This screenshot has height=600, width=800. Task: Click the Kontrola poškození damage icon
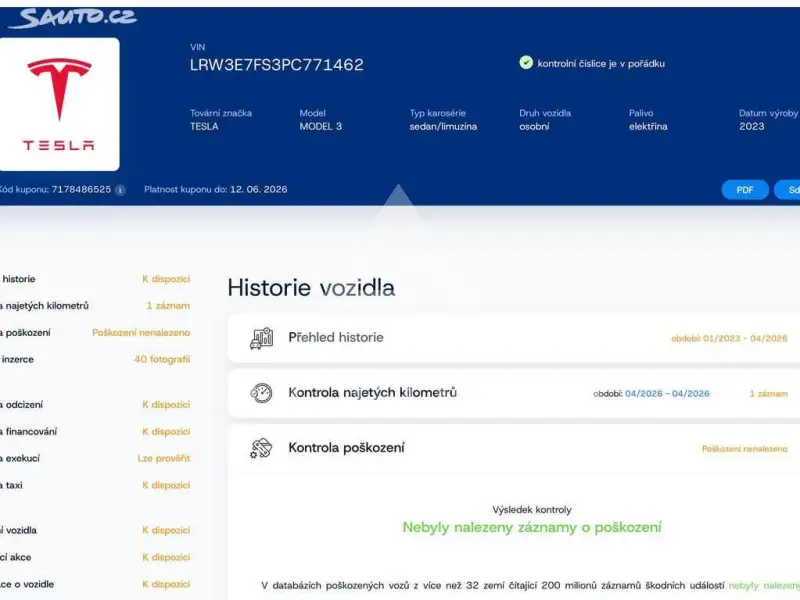[x=261, y=448]
